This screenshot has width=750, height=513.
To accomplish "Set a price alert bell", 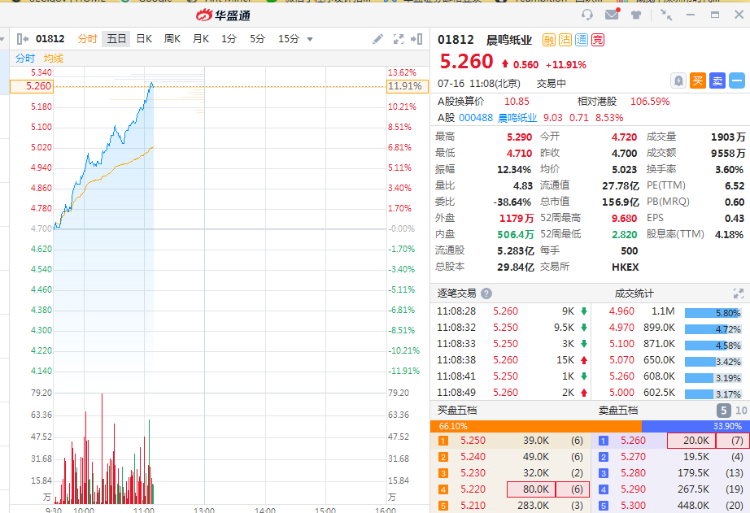I will pos(678,80).
